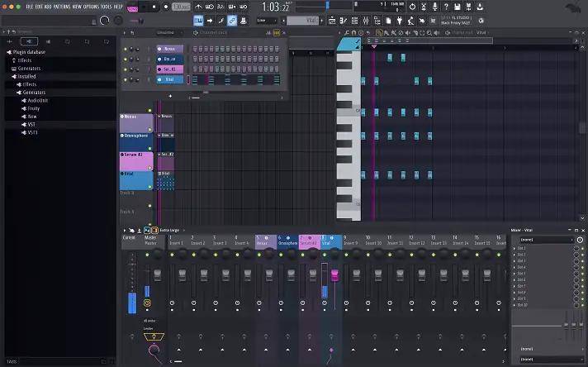Open the PATTERNS menu

(x=62, y=6)
